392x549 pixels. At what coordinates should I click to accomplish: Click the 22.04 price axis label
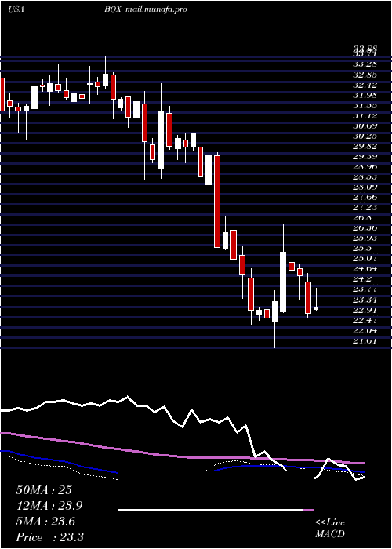pos(365,330)
